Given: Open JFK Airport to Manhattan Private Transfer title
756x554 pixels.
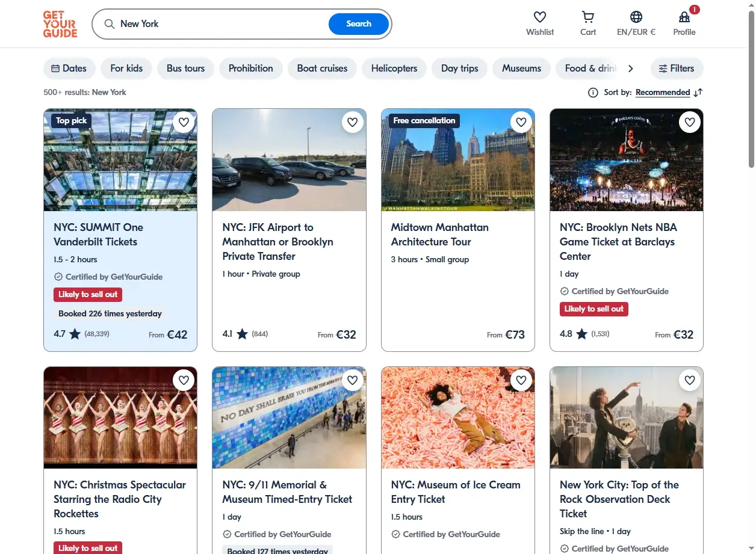Looking at the screenshot, I should coord(278,242).
